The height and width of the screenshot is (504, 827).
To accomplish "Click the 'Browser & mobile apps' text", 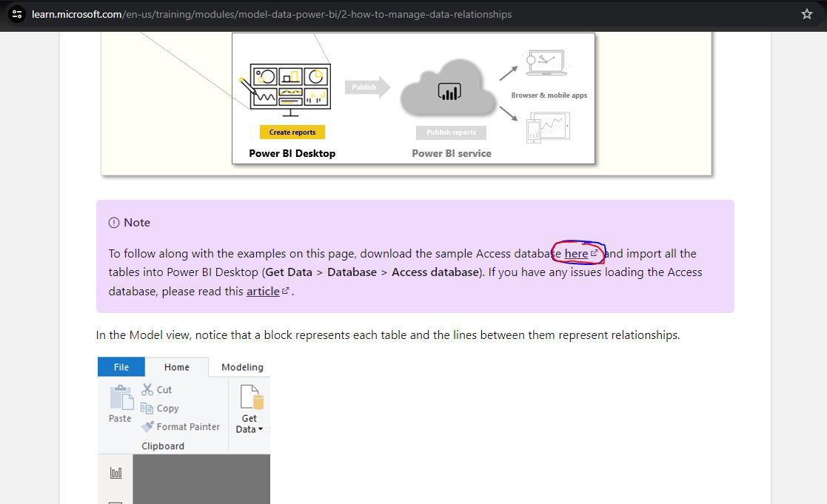I will [549, 95].
